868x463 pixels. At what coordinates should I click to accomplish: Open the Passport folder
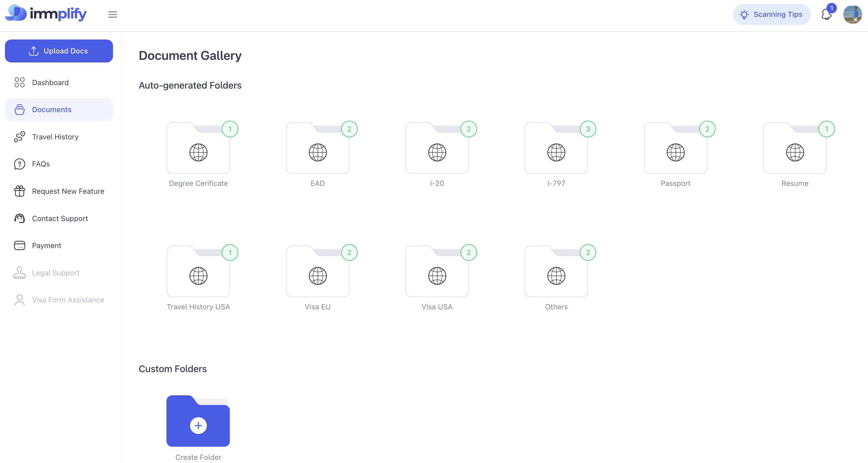(675, 149)
